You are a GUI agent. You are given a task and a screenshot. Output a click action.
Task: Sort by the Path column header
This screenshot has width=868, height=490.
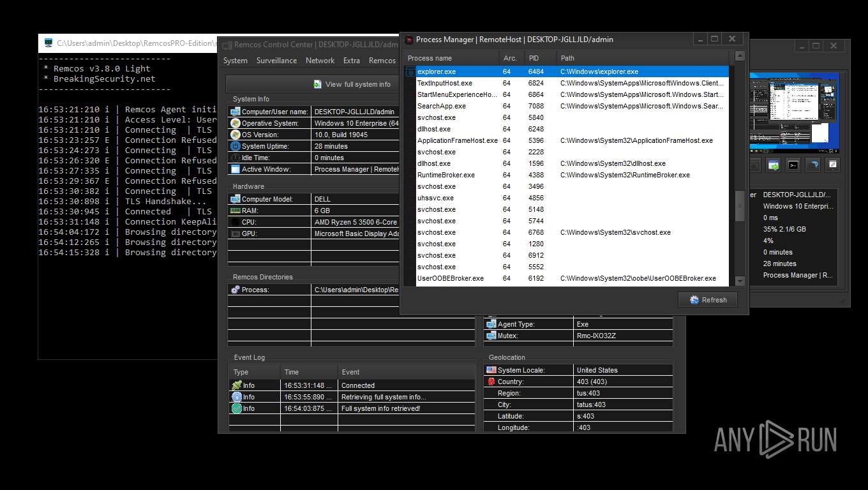point(643,58)
